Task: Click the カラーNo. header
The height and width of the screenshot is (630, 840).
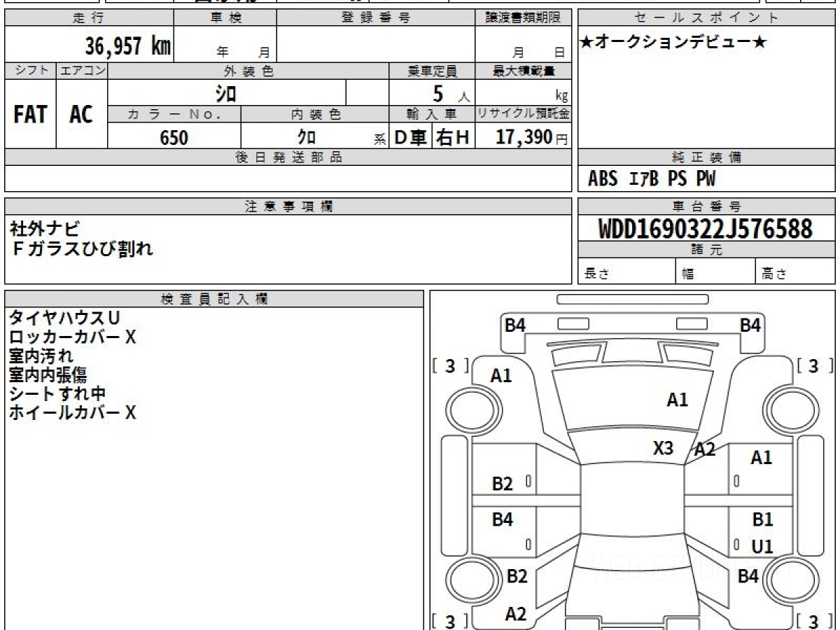Action: tap(174, 114)
